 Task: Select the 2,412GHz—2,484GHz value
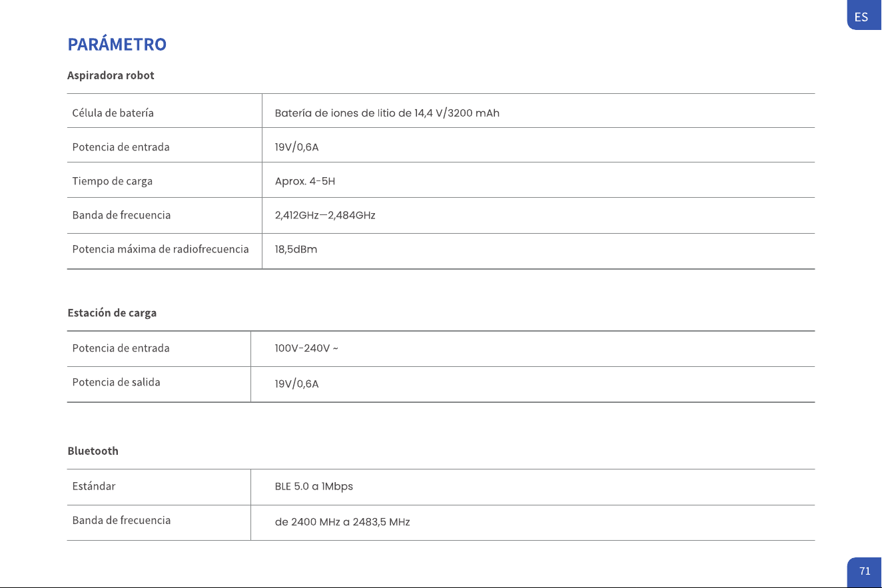point(325,216)
